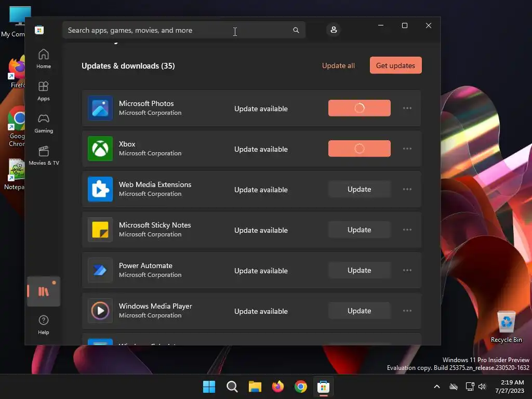Click the Microsoft Photos updating progress button
This screenshot has width=532, height=399.
click(360, 108)
